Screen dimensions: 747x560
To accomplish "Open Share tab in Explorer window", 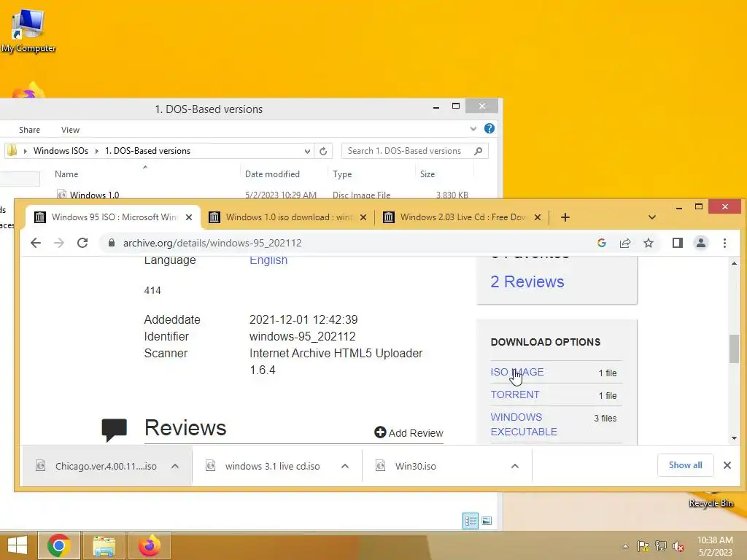I will (29, 130).
